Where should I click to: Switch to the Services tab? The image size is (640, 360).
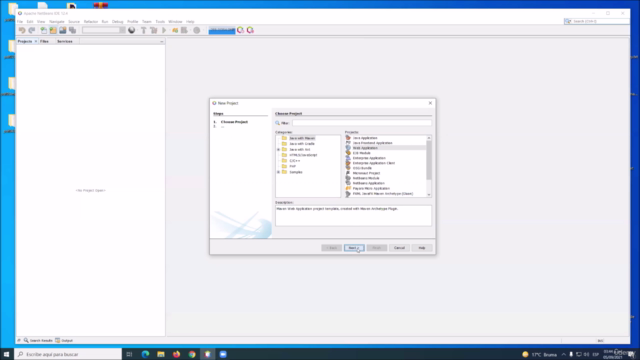[x=64, y=41]
